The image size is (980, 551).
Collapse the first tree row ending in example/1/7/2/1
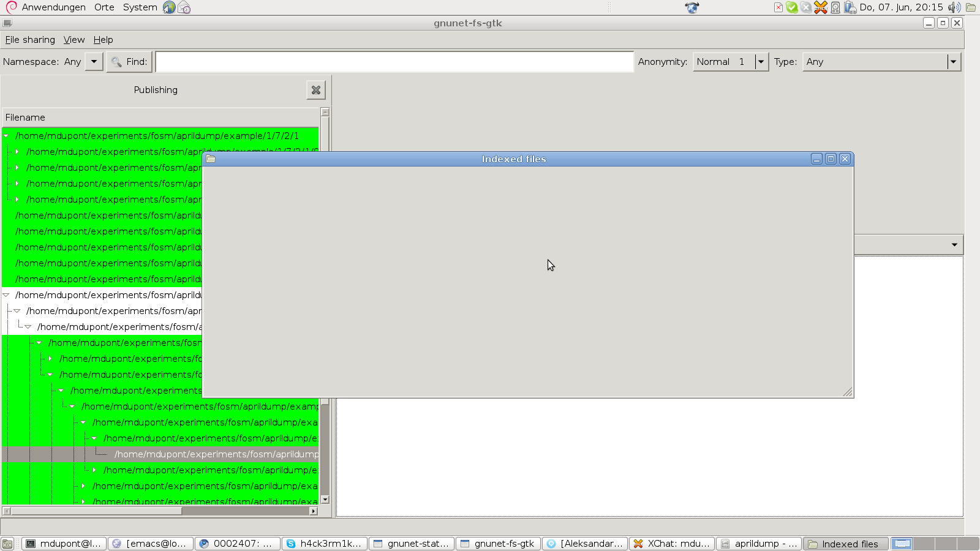tap(6, 136)
